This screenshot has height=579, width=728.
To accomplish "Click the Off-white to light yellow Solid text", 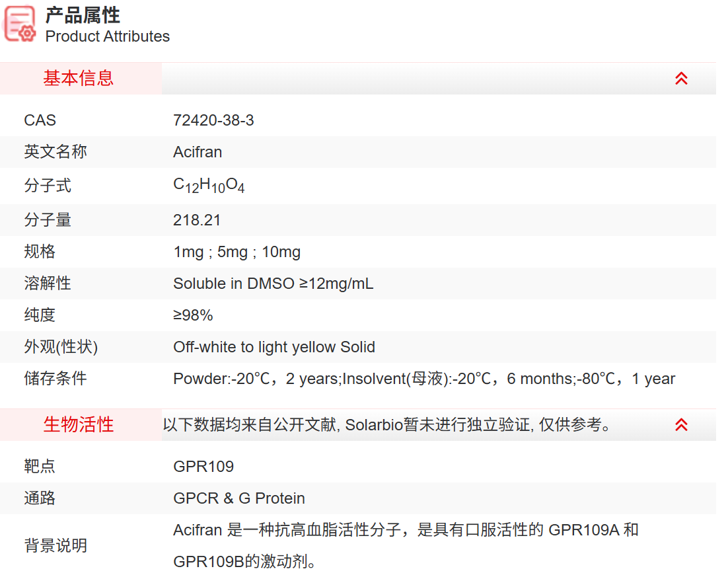I will tap(273, 347).
